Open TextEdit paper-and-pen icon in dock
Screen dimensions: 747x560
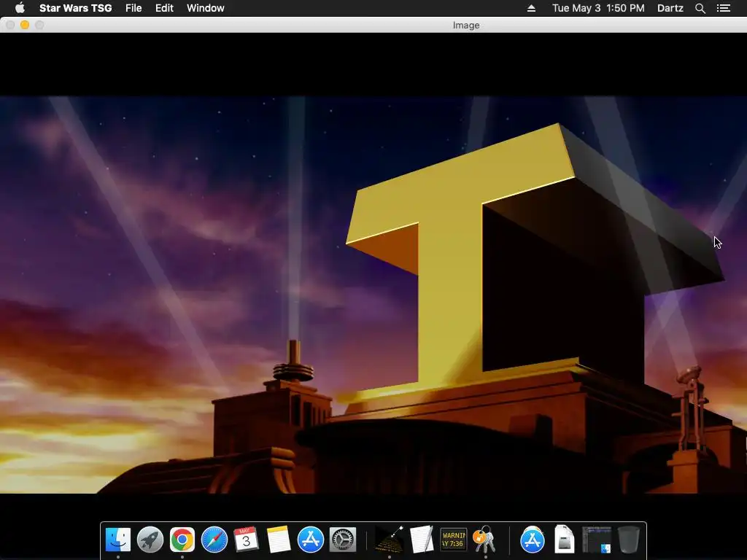(x=422, y=540)
